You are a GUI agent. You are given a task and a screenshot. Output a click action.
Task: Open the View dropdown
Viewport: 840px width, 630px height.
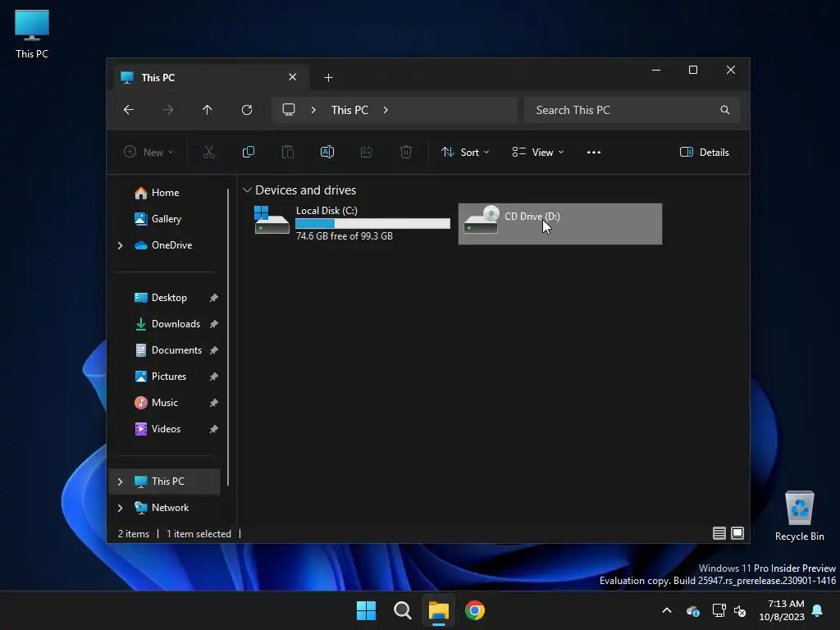coord(538,152)
